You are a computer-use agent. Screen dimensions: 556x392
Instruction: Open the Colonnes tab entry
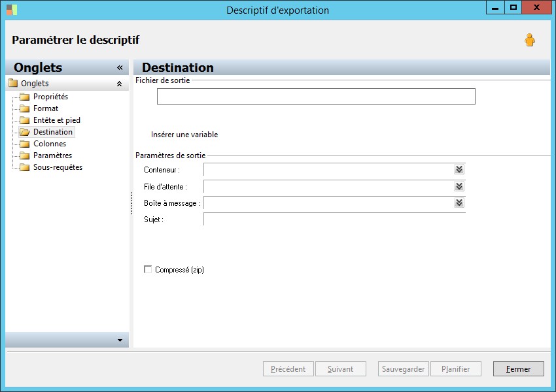pyautogui.click(x=50, y=144)
